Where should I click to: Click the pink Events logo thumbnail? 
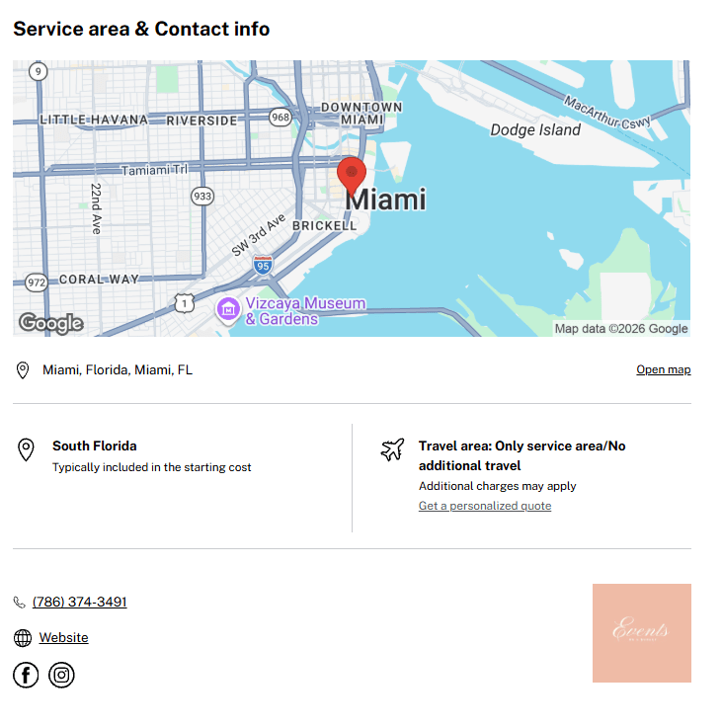(642, 633)
